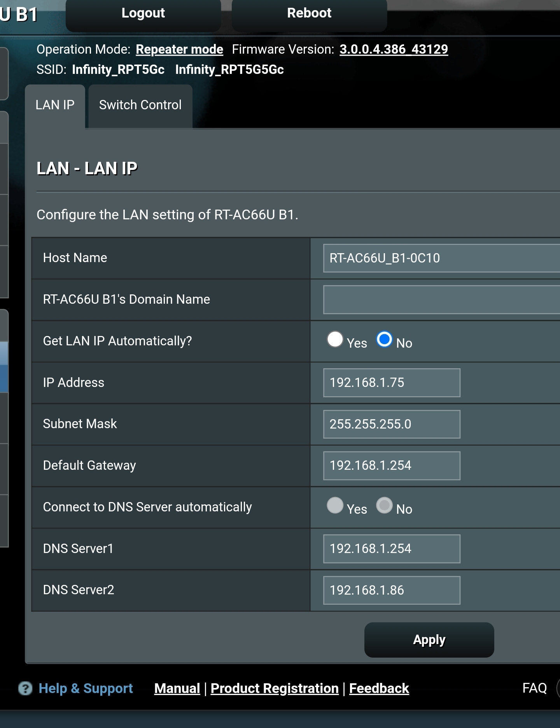Click the DNS Server1 row label

pyautogui.click(x=78, y=549)
